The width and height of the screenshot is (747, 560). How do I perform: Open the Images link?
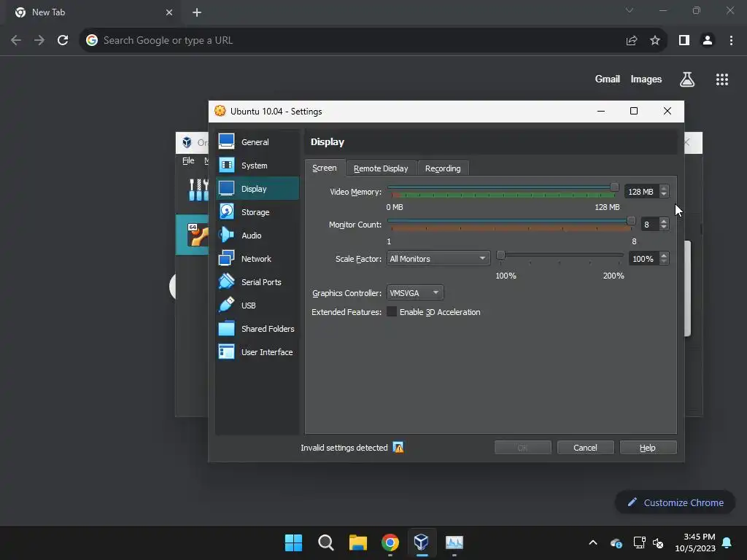[646, 79]
